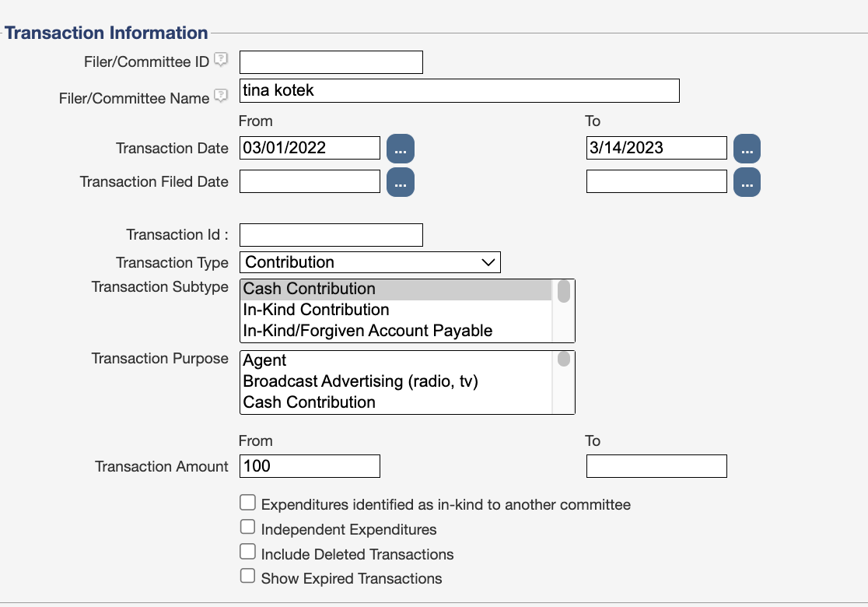Select Cash Contribution in Transaction Purpose list
Image resolution: width=868 pixels, height=607 pixels.
click(x=396, y=402)
